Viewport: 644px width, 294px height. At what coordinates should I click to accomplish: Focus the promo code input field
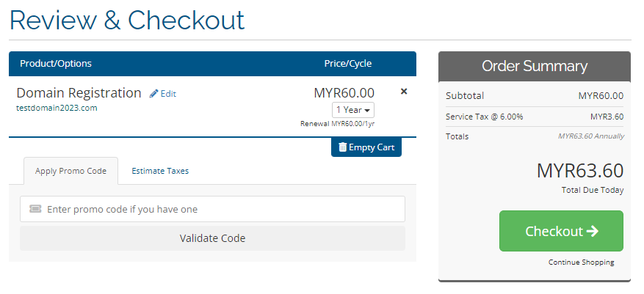coord(212,209)
